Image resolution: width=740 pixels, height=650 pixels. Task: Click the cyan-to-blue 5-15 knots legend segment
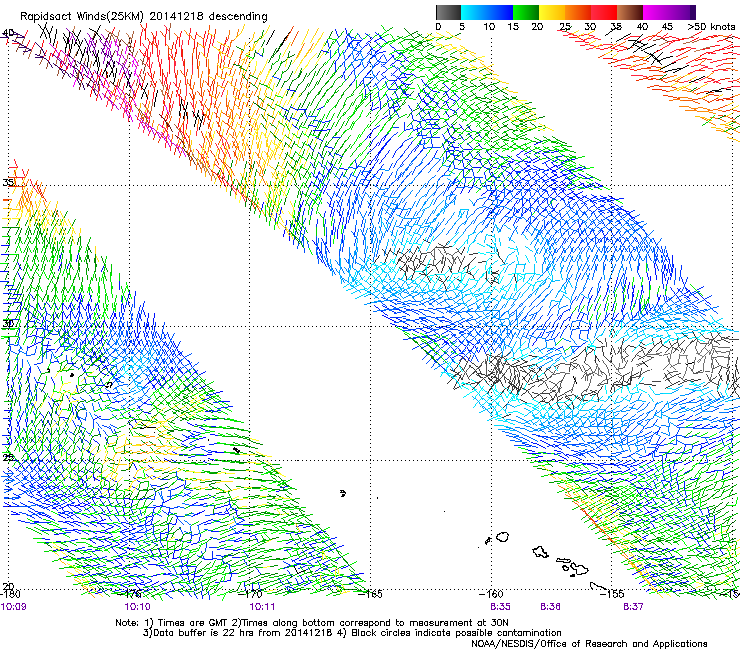[487, 12]
